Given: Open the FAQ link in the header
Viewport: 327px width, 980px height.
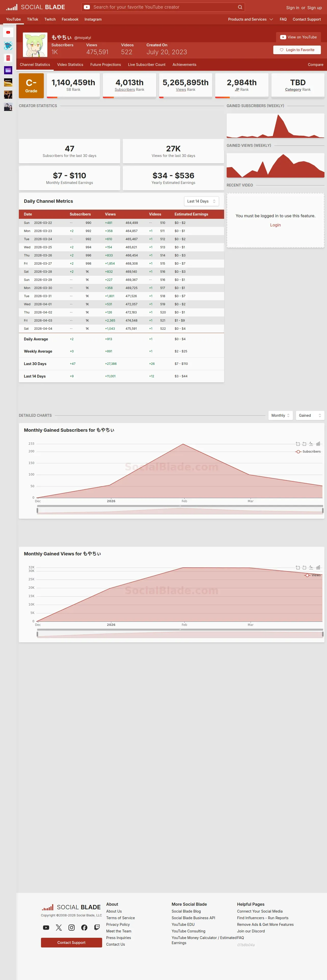Looking at the screenshot, I should [283, 19].
